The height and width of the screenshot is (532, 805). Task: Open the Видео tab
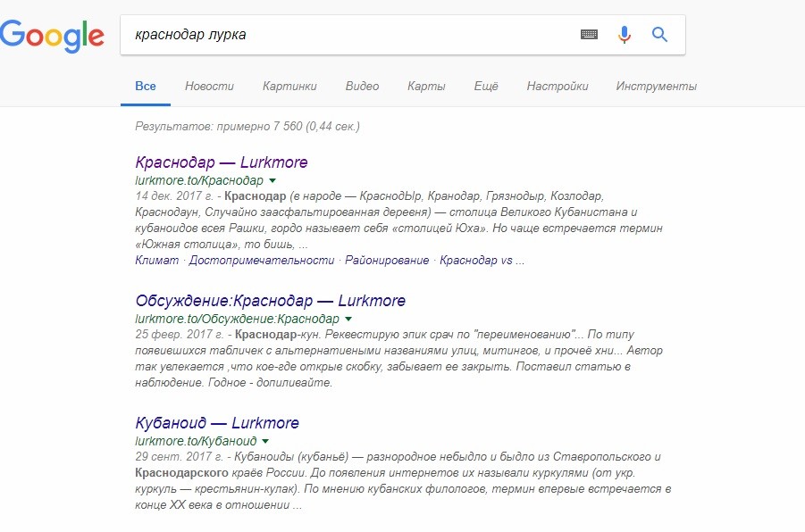(362, 87)
